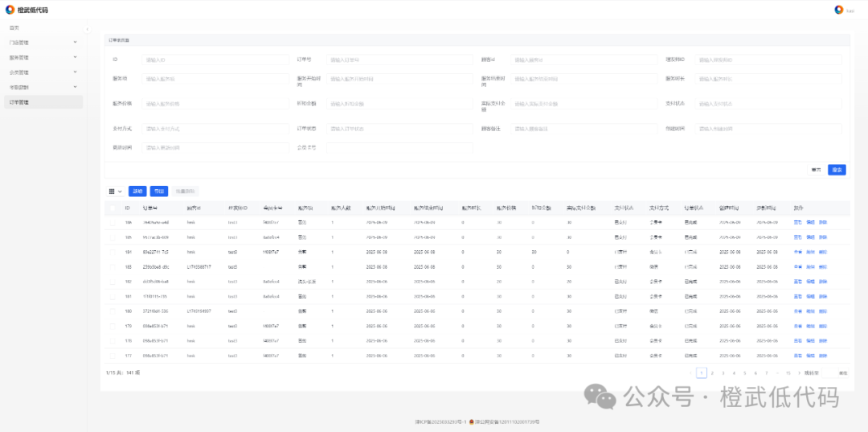The image size is (868, 432).
Task: Focus the 更新时间 input field
Action: tap(215, 148)
